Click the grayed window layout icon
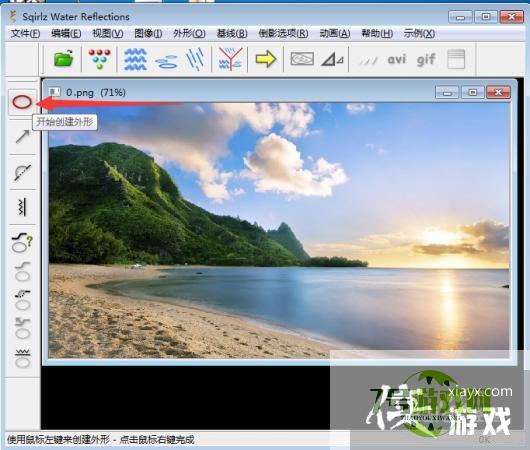 coord(456,59)
